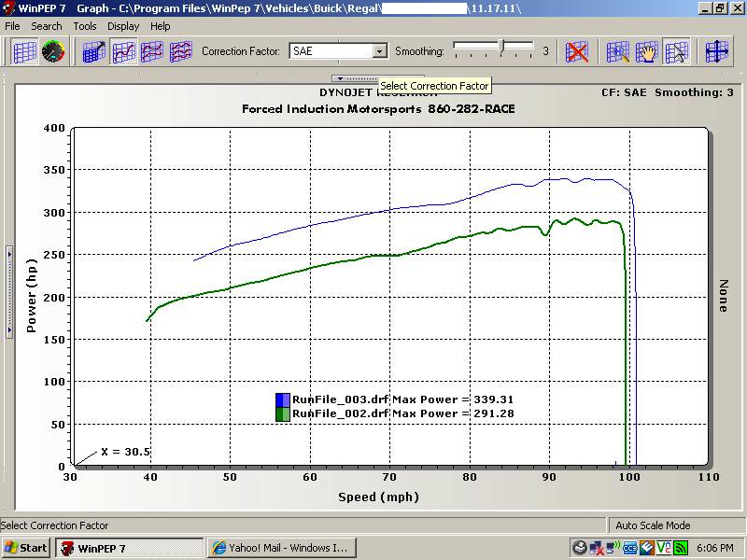This screenshot has height=560, width=747.
Task: Toggle the single-curve graph toolbar icon
Action: [123, 51]
